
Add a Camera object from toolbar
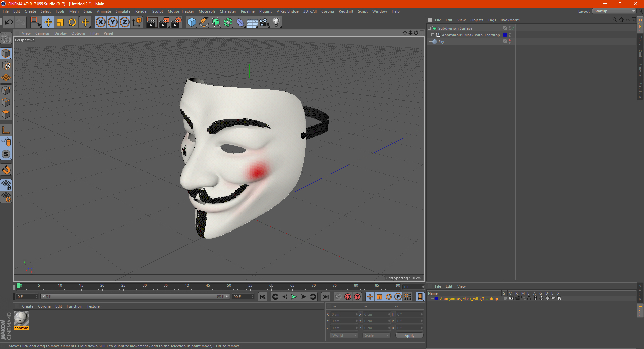click(264, 22)
